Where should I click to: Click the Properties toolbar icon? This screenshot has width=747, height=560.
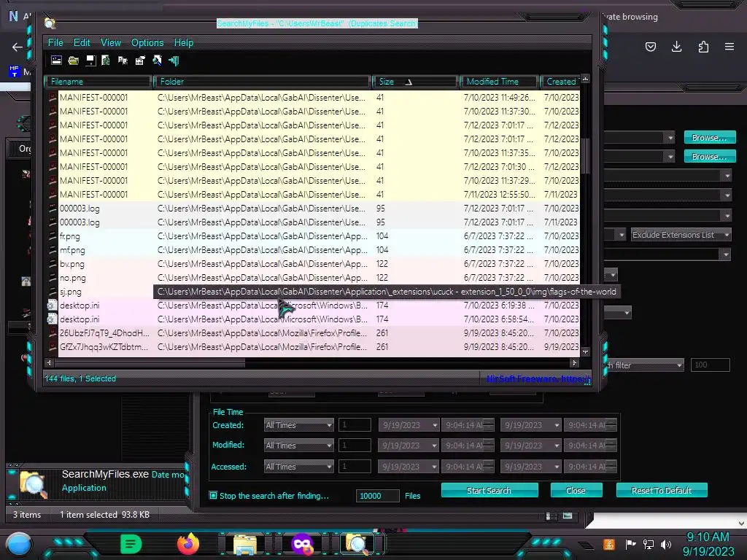tap(140, 61)
